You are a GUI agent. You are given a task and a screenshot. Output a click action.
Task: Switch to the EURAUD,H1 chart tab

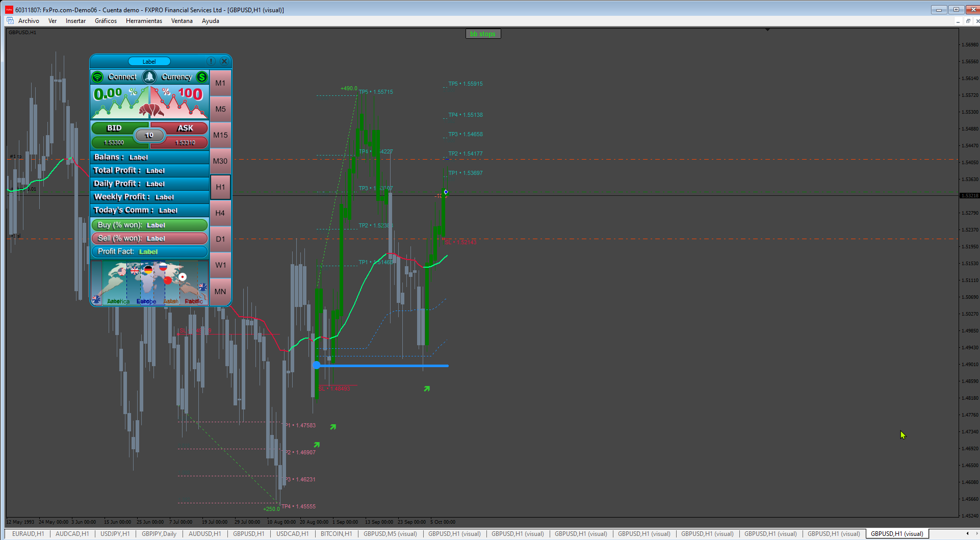28,534
